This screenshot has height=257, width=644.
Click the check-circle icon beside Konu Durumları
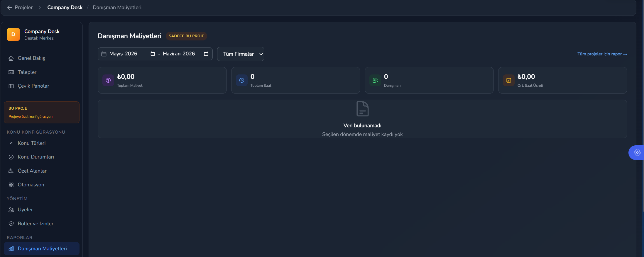(11, 157)
